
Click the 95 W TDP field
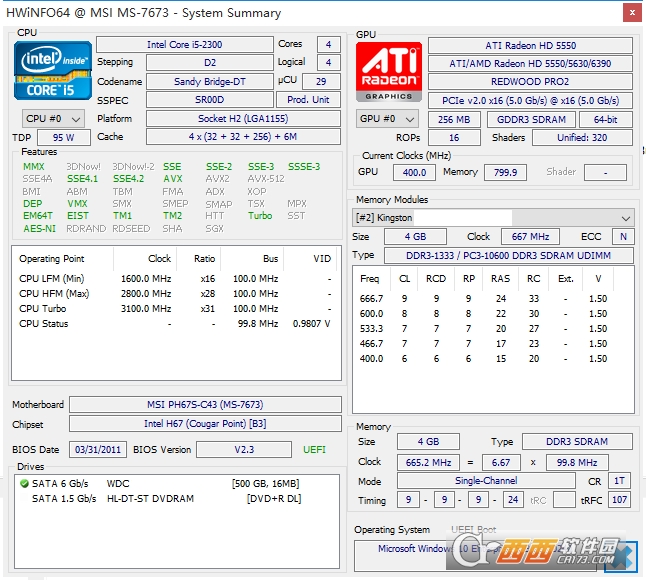click(x=64, y=138)
